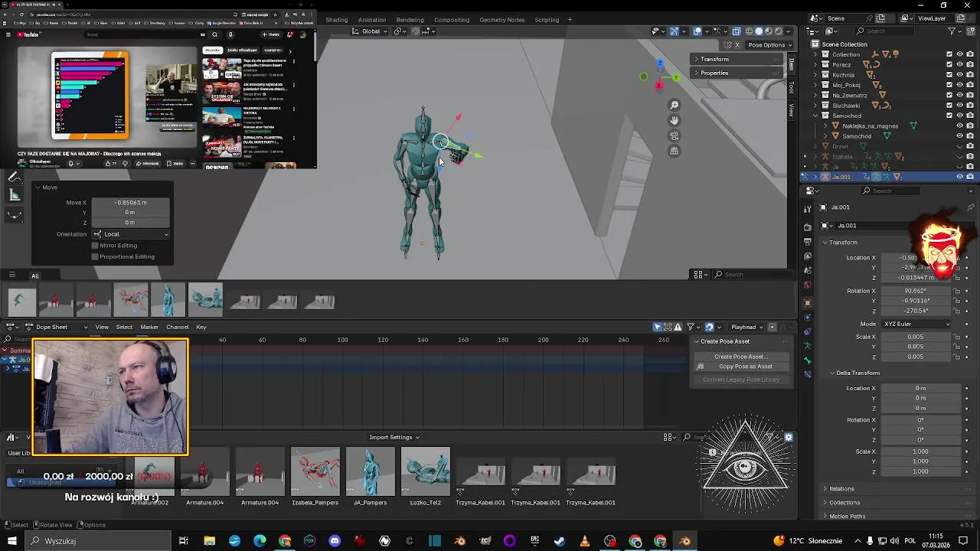Open Discord from the taskbar
This screenshot has width=980, height=551.
pyautogui.click(x=335, y=541)
